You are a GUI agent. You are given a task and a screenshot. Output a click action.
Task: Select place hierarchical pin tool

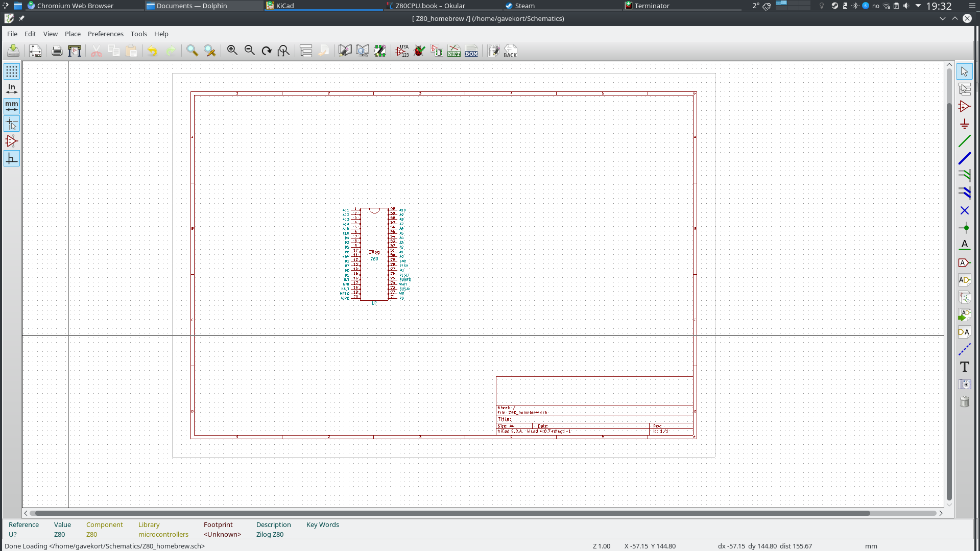[964, 332]
